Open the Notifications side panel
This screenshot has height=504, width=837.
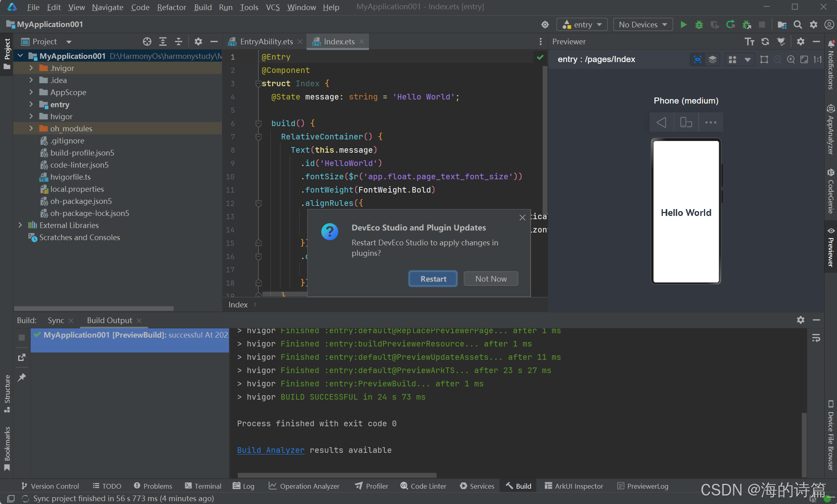click(x=831, y=65)
